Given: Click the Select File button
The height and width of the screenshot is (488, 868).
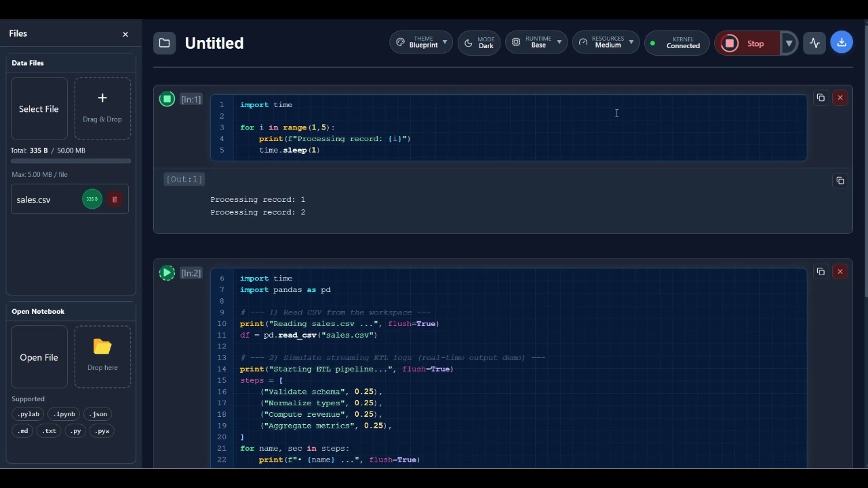Looking at the screenshot, I should pos(39,108).
